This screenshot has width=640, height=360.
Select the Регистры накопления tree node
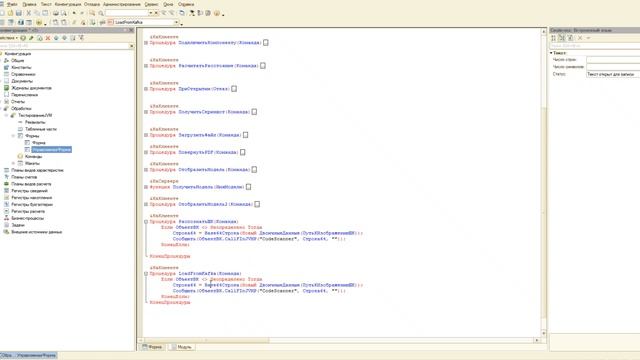click(x=31, y=198)
